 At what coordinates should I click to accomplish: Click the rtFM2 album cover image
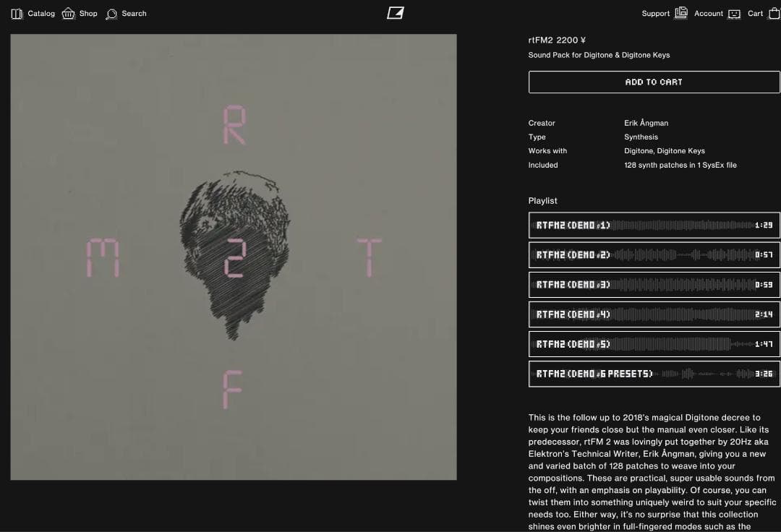click(x=234, y=257)
